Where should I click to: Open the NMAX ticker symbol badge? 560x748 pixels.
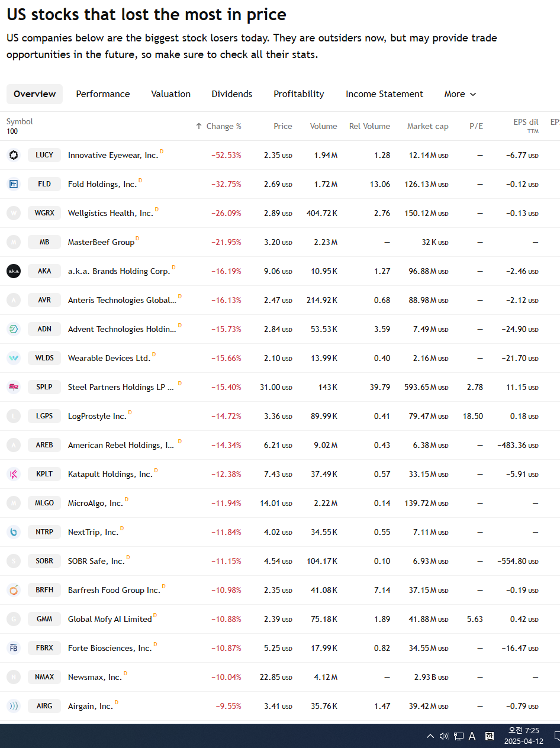44,677
